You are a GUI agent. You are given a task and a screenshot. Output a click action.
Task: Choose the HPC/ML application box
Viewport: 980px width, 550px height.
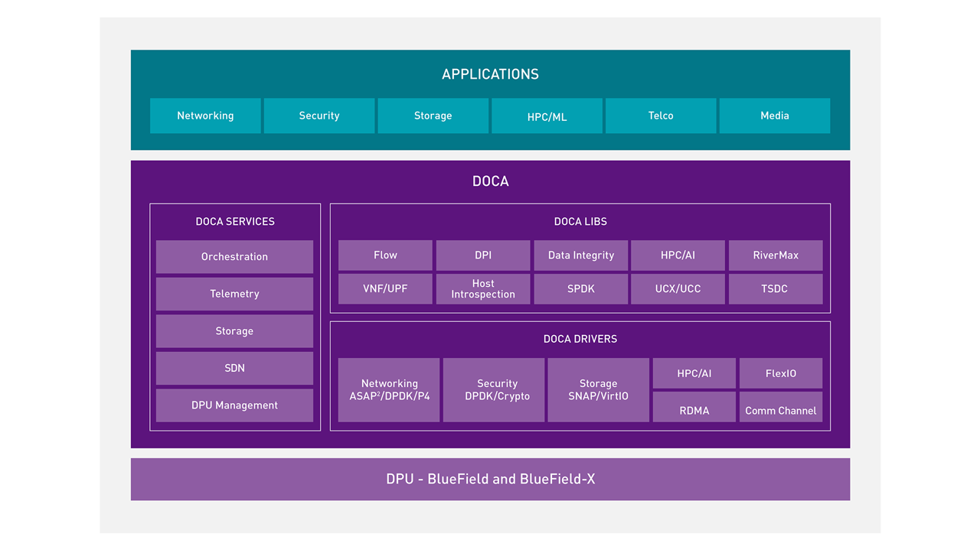click(547, 116)
